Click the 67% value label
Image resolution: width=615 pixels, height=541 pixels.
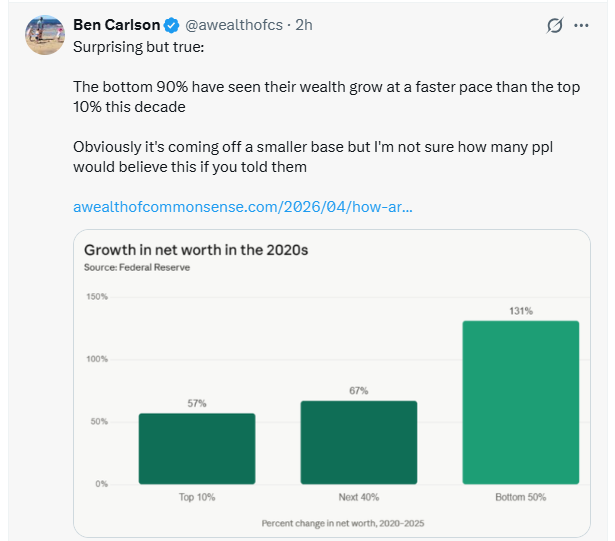coord(358,391)
